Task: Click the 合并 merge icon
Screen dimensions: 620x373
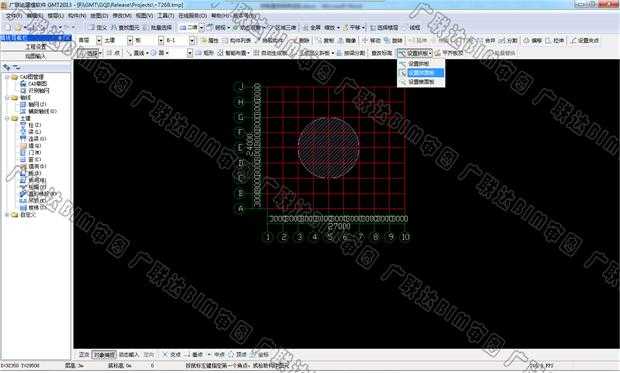Action: (x=487, y=40)
